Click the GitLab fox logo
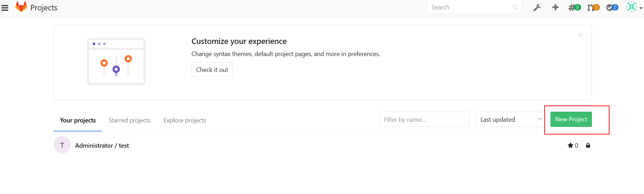This screenshot has height=194, width=644. tap(21, 7)
